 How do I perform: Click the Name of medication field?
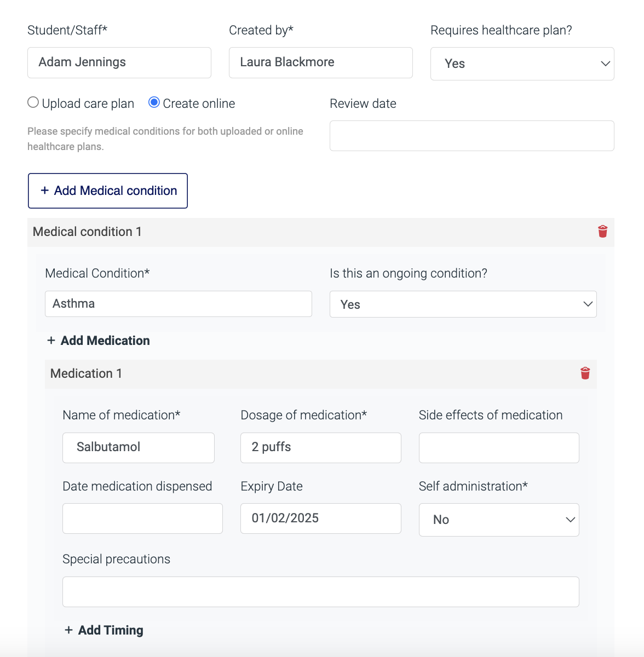click(x=138, y=447)
